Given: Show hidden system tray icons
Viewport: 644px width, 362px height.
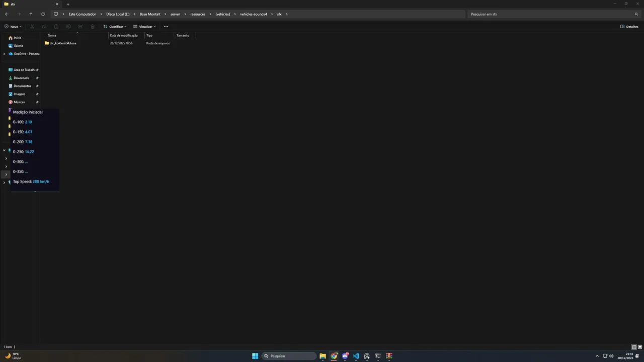Looking at the screenshot, I should (x=597, y=356).
